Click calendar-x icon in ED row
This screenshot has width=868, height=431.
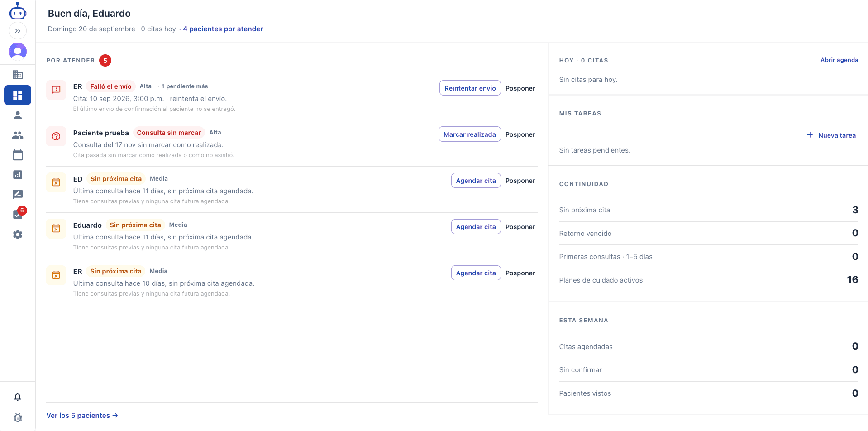click(56, 182)
